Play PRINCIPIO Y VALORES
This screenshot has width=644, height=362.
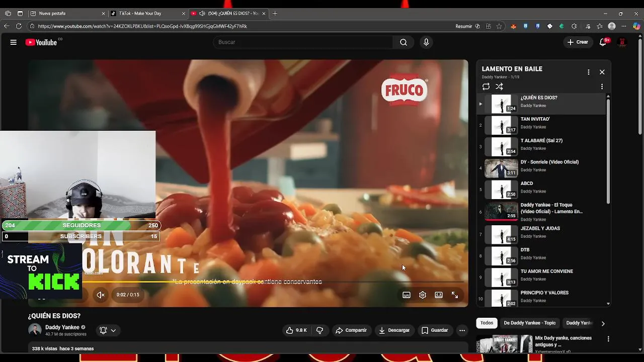(541, 298)
